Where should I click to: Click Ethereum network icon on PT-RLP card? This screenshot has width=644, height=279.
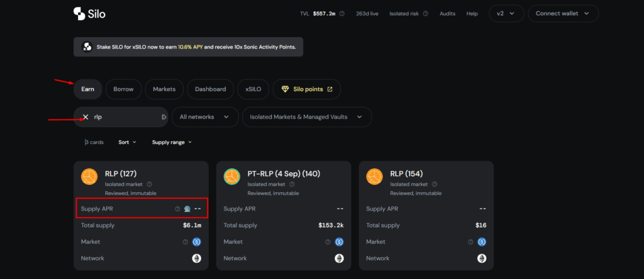click(339, 258)
